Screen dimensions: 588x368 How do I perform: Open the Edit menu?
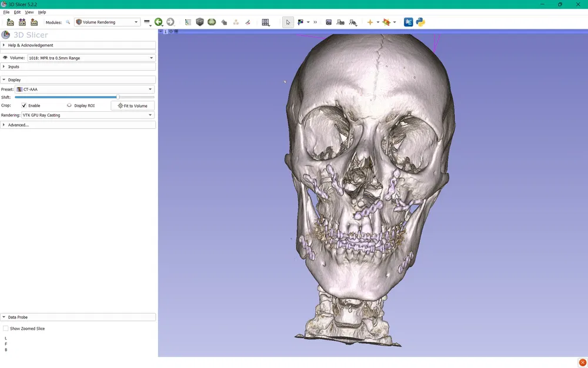tap(17, 12)
